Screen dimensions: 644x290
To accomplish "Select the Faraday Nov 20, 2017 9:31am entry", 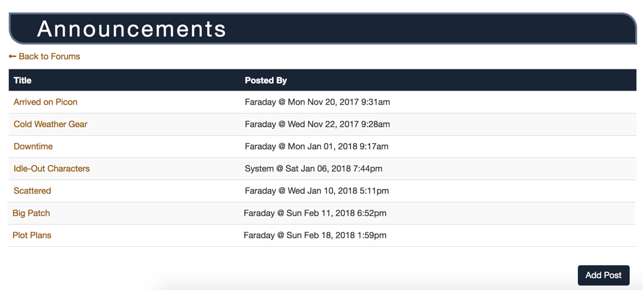I will (317, 102).
